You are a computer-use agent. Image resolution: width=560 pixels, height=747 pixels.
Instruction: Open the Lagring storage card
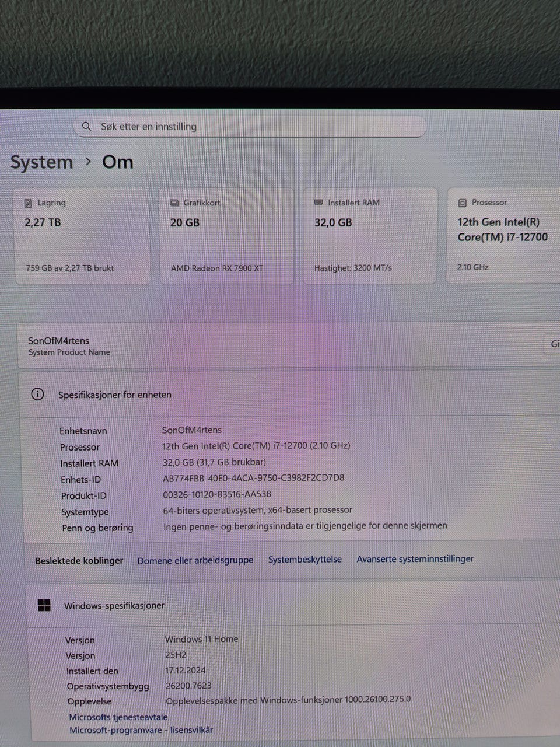[82, 236]
